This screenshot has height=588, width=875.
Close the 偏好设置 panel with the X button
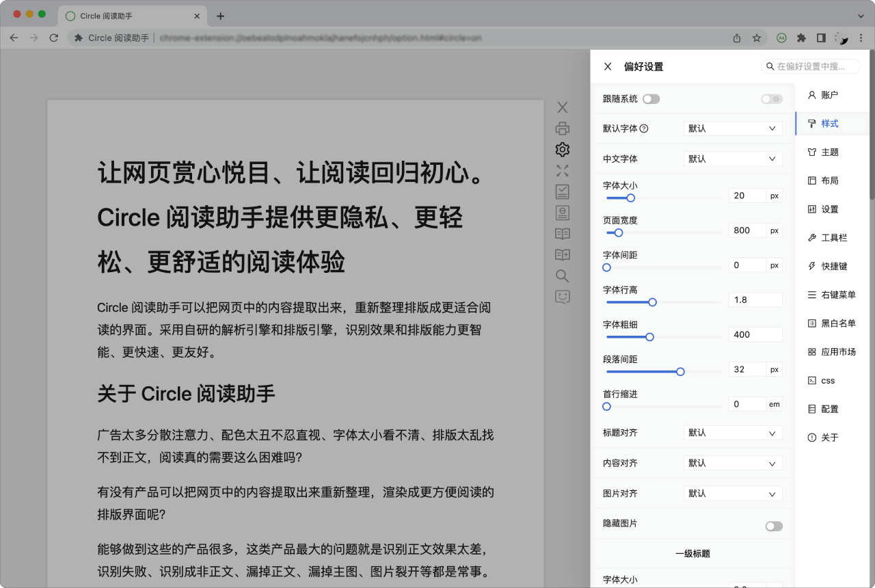coord(607,66)
